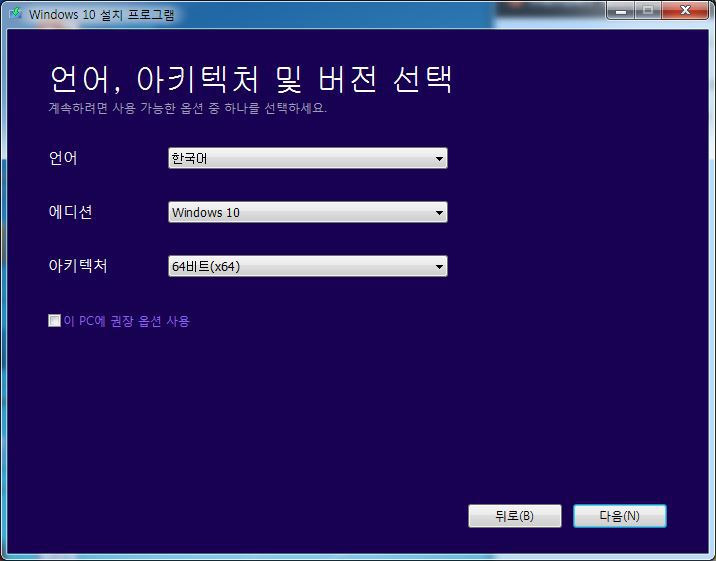Click the 다음(N) next button
This screenshot has height=561, width=716.
(620, 516)
